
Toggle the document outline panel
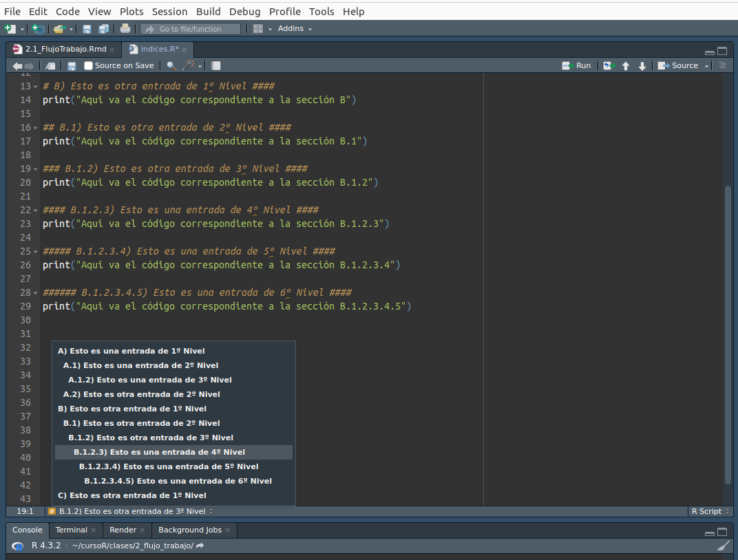click(x=722, y=66)
